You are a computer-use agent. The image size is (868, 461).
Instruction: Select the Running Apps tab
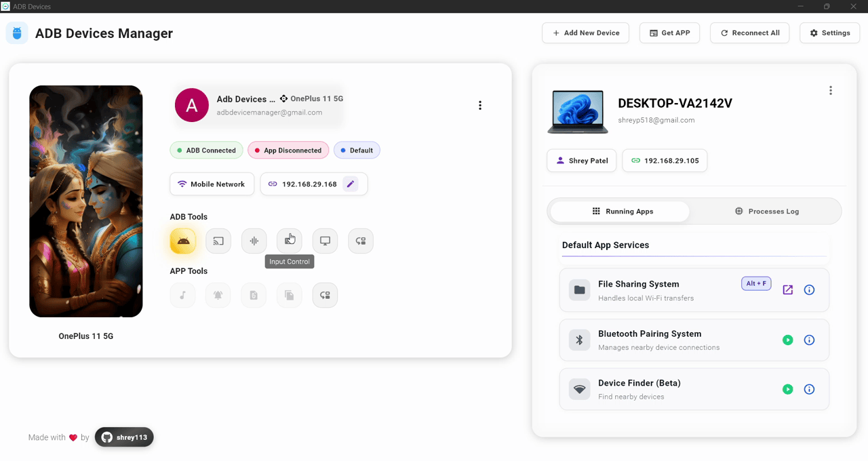619,211
